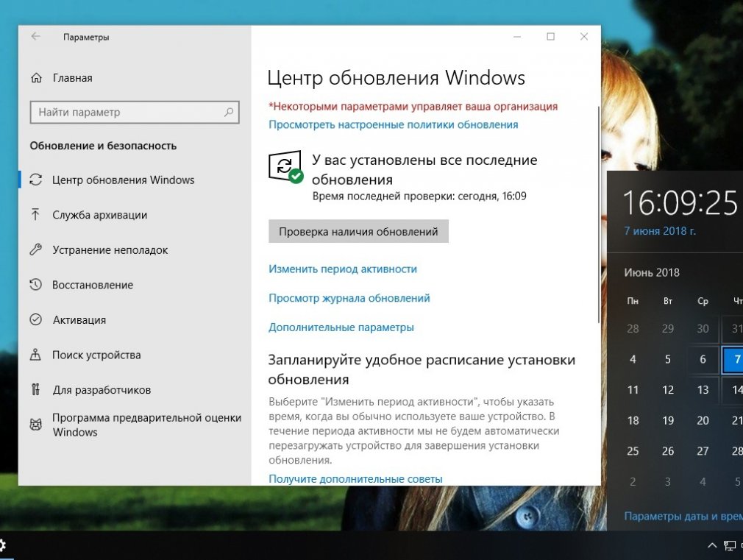Click the settings page vertical scrollbar
This screenshot has height=560, width=743.
coord(598,215)
